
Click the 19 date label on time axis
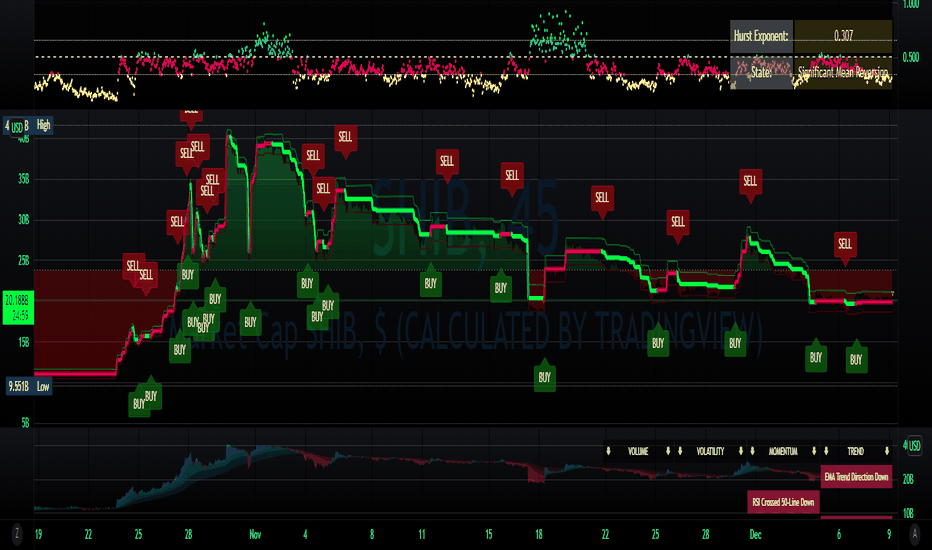point(39,535)
